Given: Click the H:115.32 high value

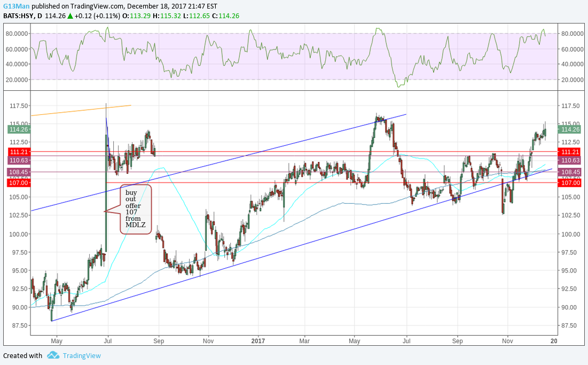Looking at the screenshot, I should click(167, 15).
